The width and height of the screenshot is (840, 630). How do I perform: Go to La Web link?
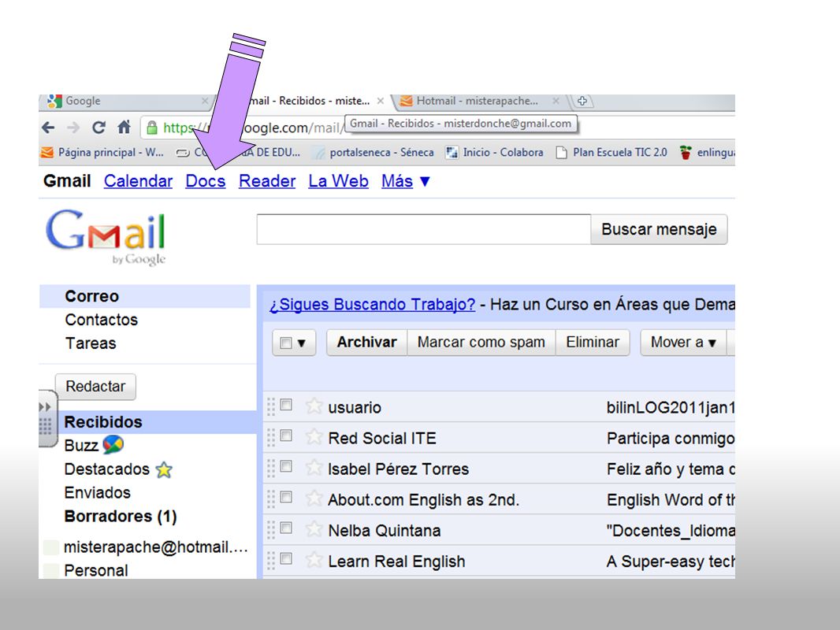point(338,181)
